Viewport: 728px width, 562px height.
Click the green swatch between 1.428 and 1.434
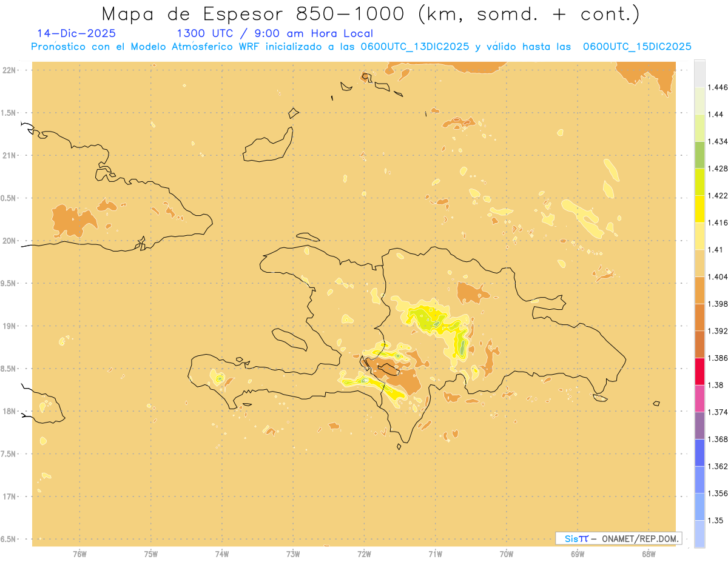[699, 155]
